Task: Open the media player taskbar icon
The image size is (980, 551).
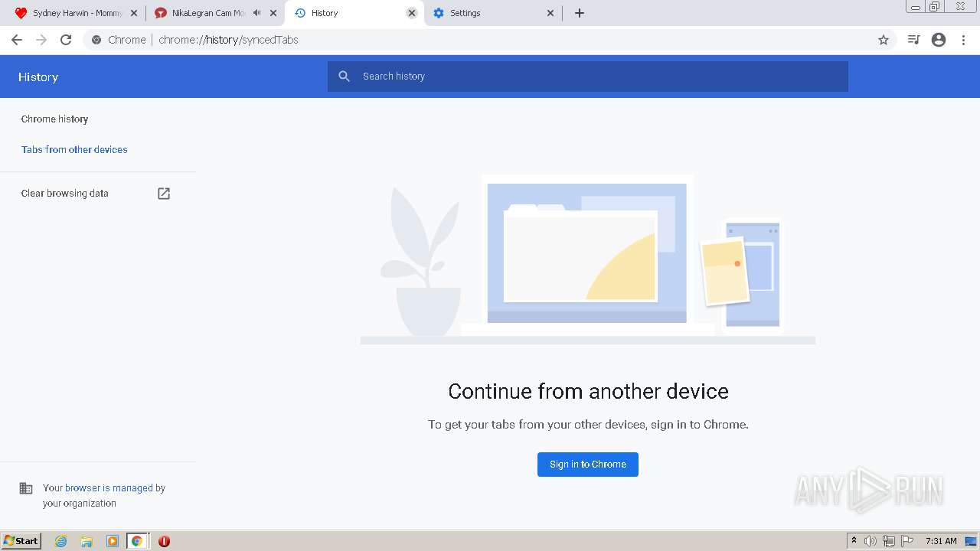Action: click(113, 541)
